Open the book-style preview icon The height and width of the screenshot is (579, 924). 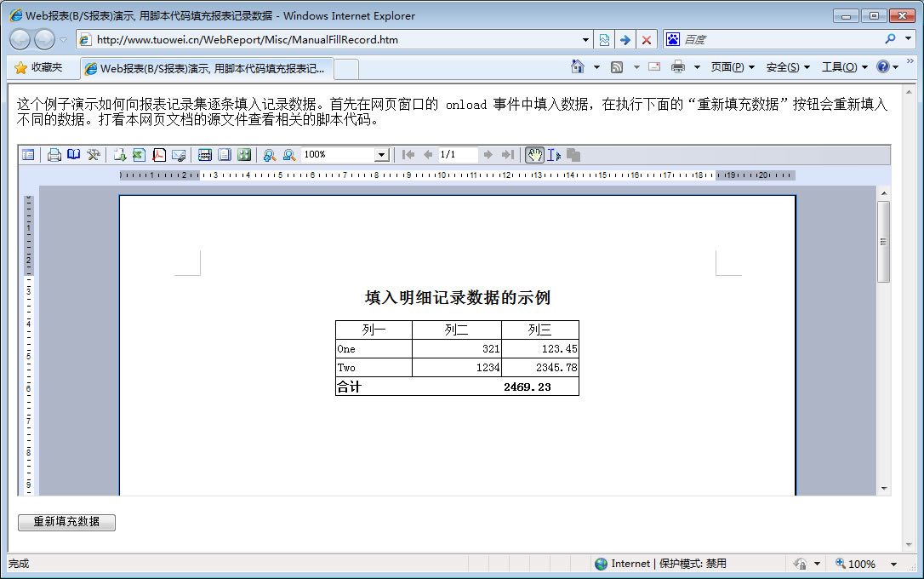point(73,155)
